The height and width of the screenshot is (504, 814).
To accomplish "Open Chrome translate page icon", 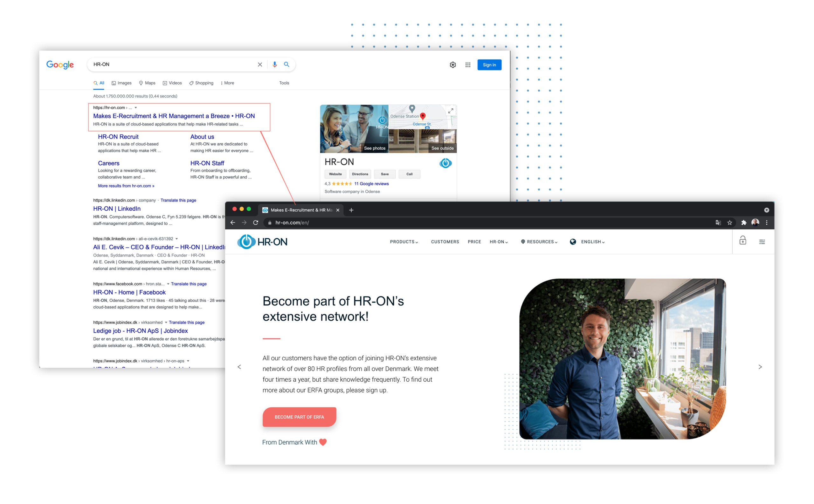I will coord(718,223).
